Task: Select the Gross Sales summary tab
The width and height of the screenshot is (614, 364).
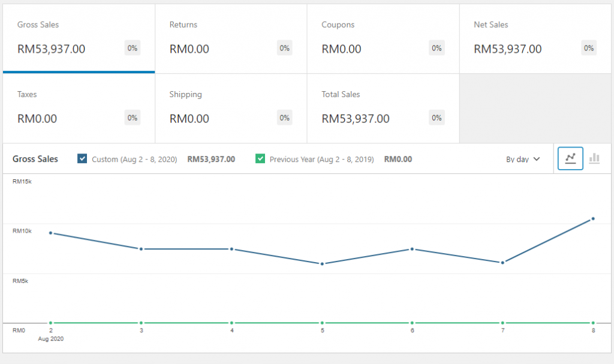Action: click(x=79, y=39)
